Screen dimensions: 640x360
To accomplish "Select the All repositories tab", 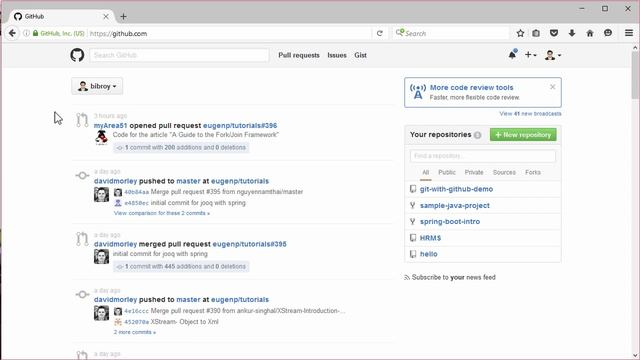I will (425, 172).
